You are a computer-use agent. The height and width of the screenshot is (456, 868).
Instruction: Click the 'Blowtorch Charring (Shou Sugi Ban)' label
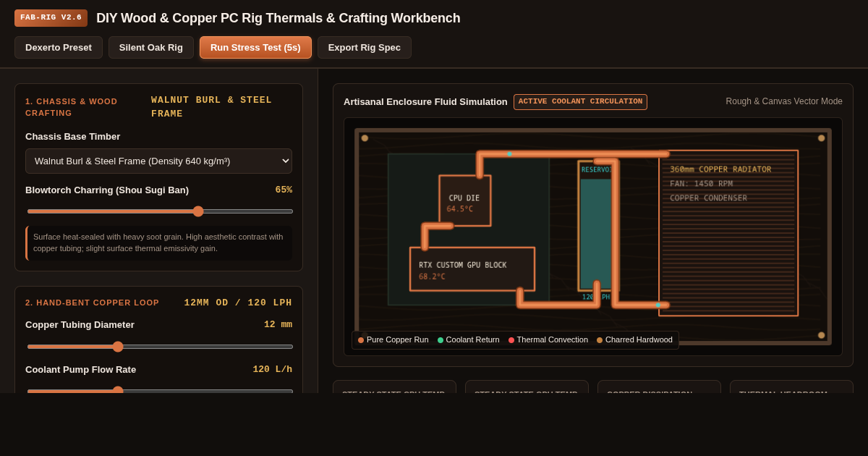[x=107, y=190]
